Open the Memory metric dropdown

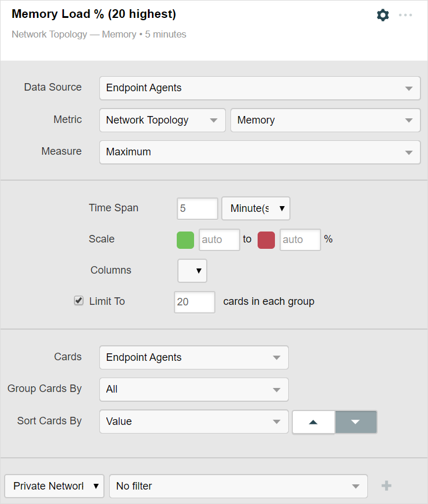coord(325,120)
